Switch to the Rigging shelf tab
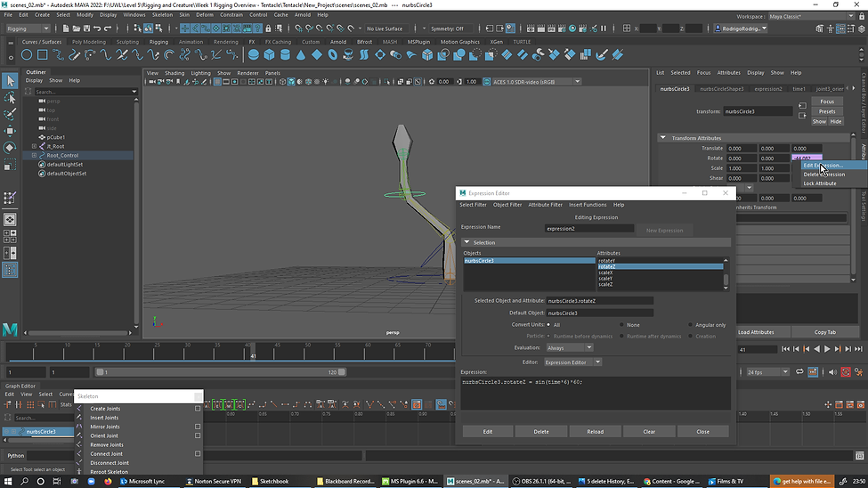Viewport: 868px width, 488px height. pyautogui.click(x=158, y=42)
